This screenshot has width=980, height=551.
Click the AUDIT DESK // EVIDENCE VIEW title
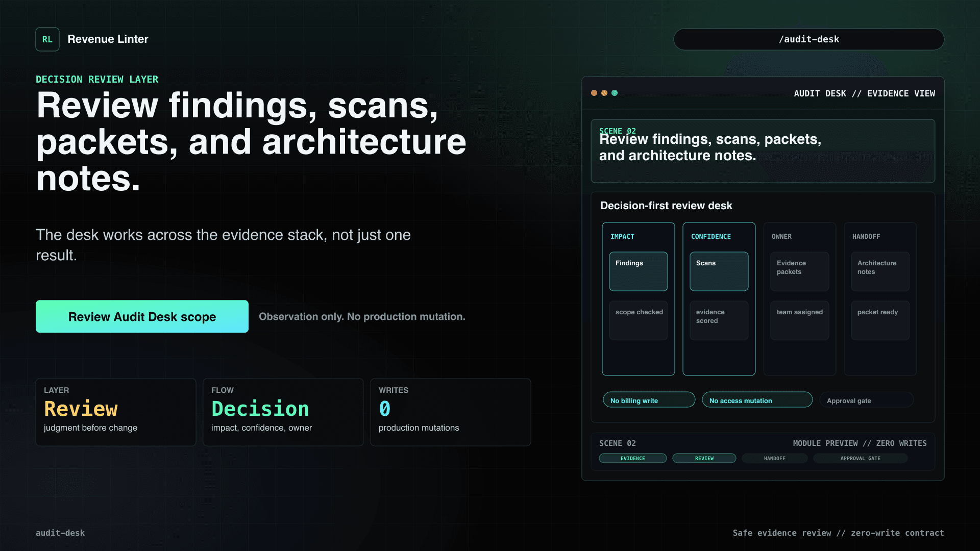point(864,93)
